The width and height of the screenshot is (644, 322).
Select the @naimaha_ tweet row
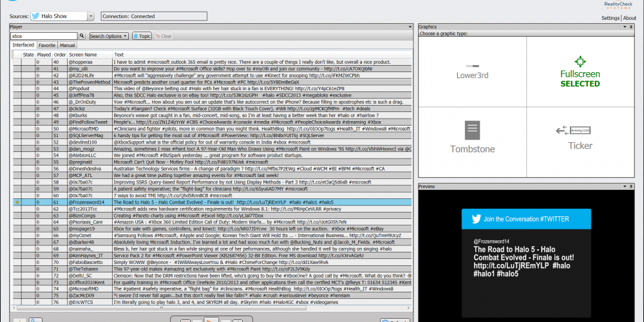(x=213, y=249)
